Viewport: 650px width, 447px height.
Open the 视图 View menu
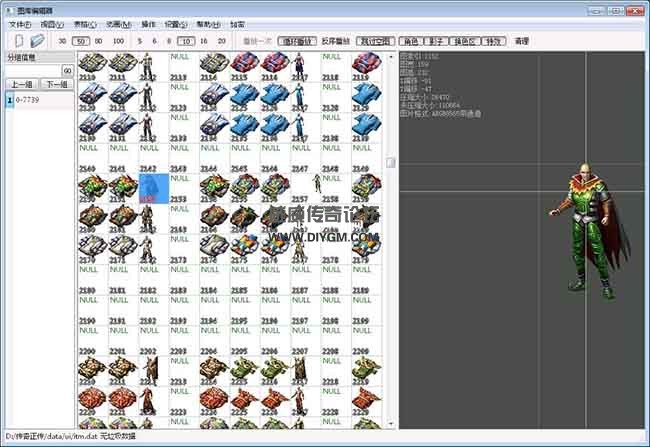coord(52,25)
